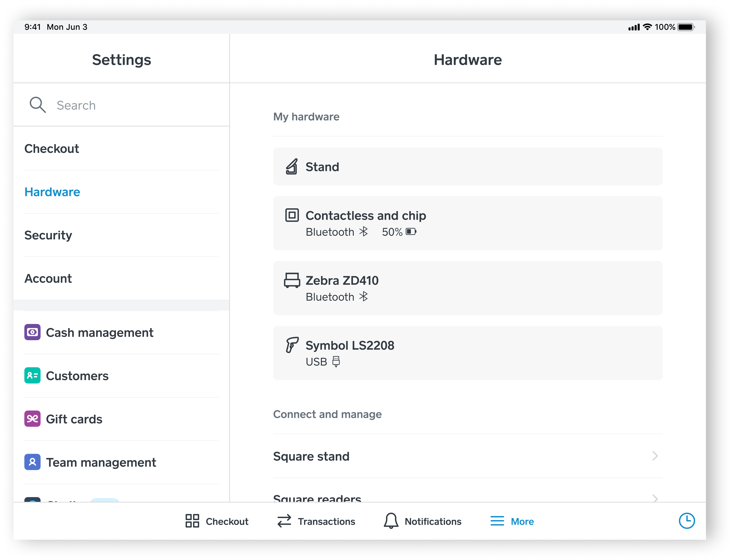The image size is (733, 560).
Task: Focus the Search settings field
Action: 121,105
